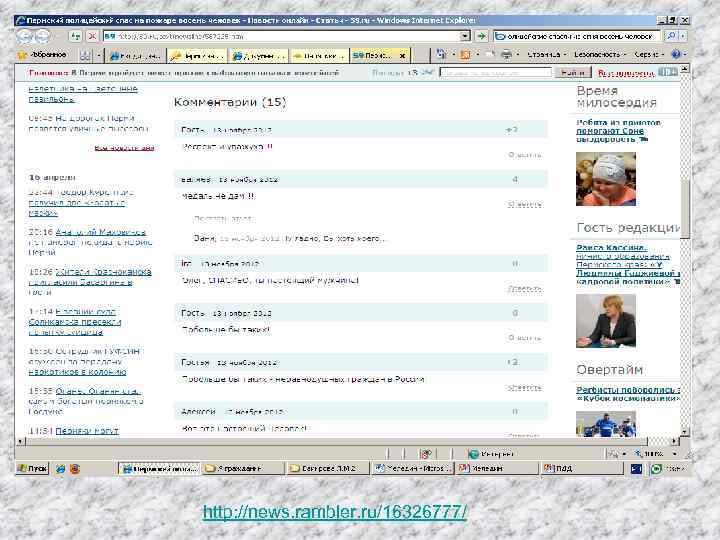Click the browser address URL field
This screenshot has width=720, height=540.
(x=281, y=36)
